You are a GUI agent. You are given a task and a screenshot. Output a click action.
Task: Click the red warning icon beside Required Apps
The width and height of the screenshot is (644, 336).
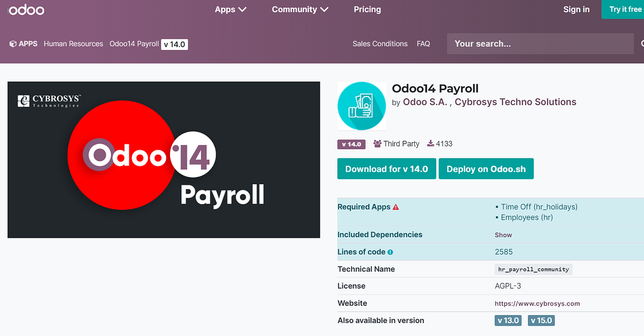point(396,206)
